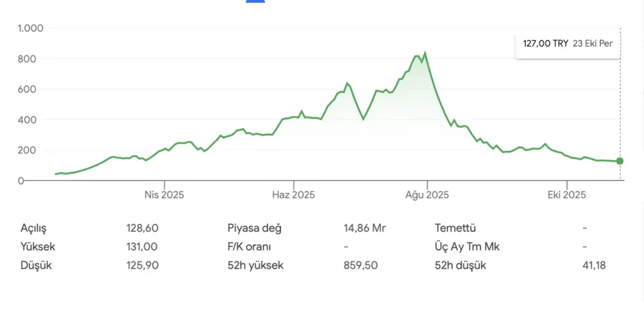
Task: Click the Açılış label
Action: click(x=34, y=228)
